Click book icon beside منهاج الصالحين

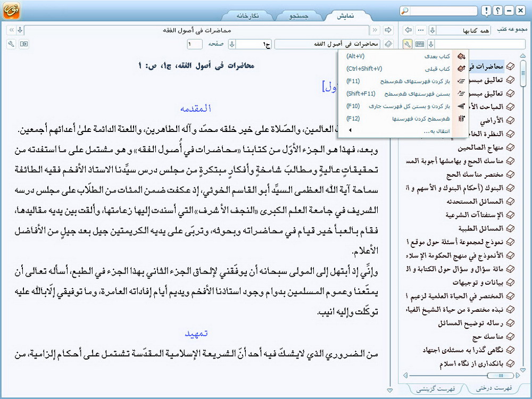[510, 147]
